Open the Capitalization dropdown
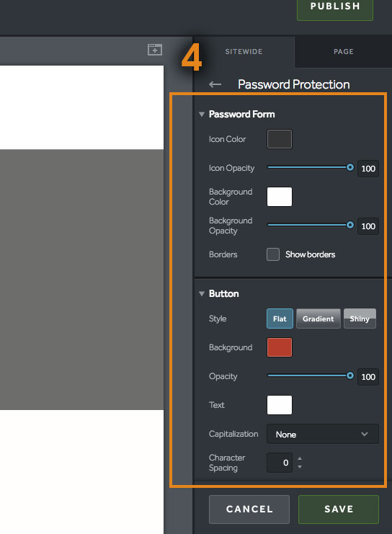The width and height of the screenshot is (392, 534). tap(323, 434)
